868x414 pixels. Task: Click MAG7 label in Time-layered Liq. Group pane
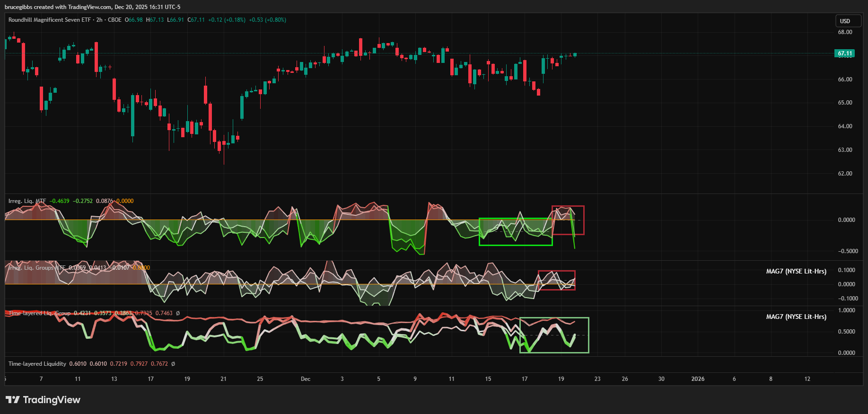pos(796,317)
